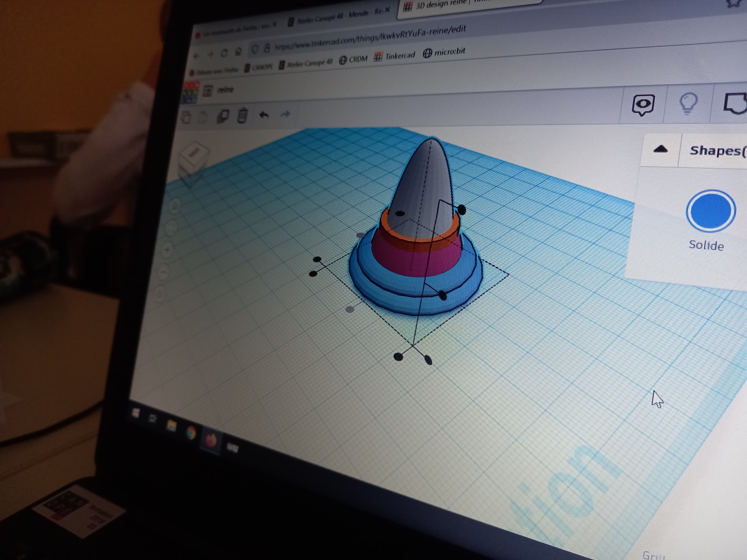
Task: Open the 'CRDM' bookmark
Action: pos(353,59)
